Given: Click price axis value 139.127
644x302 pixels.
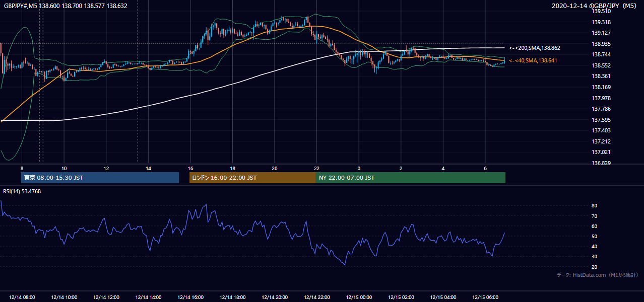Looking at the screenshot, I should 601,33.
